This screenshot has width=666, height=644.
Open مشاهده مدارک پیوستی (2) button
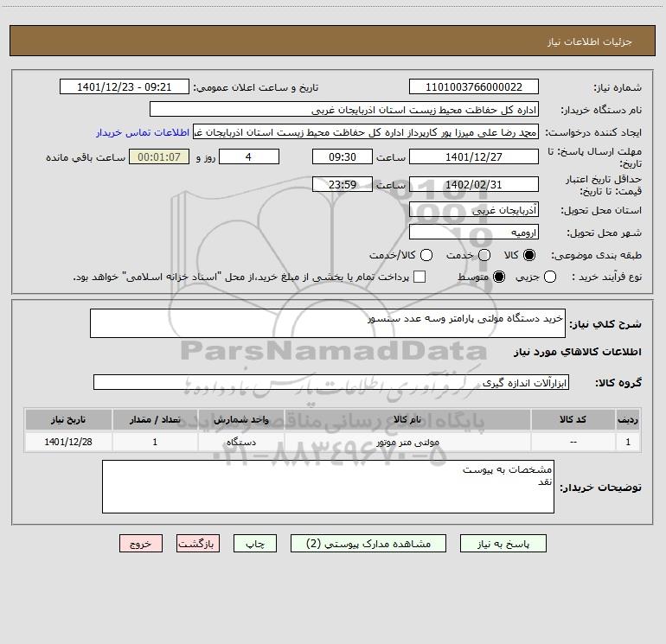(368, 544)
